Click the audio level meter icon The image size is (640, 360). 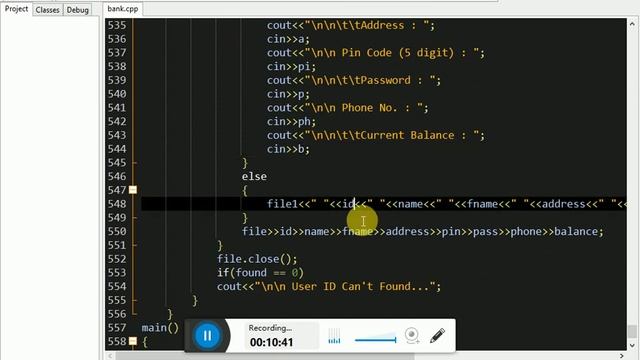tap(334, 336)
